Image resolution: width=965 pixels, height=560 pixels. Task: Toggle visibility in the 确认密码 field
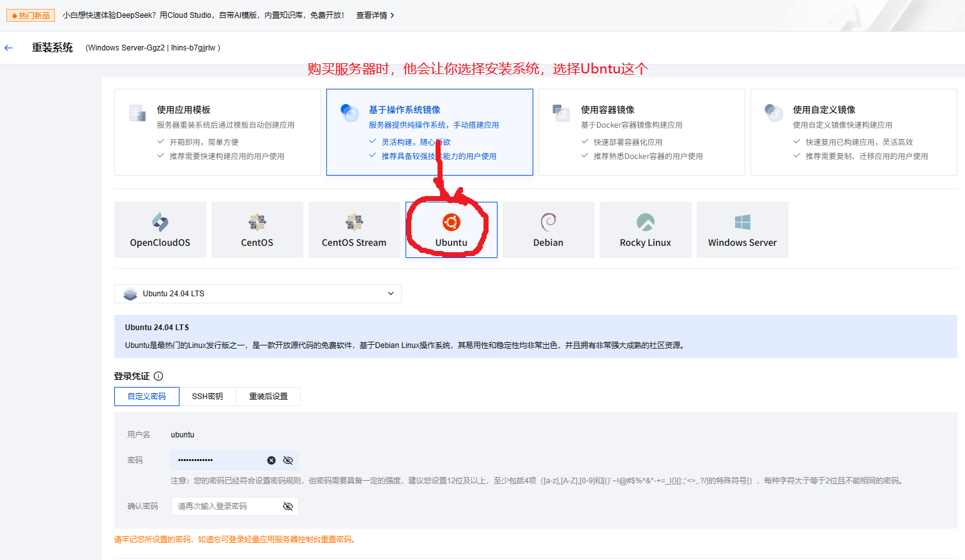(288, 506)
